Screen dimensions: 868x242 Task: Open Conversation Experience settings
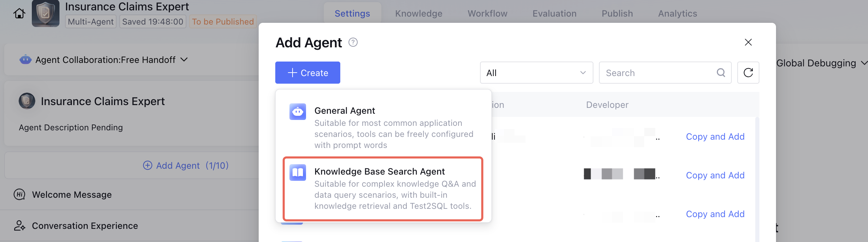[x=85, y=226]
